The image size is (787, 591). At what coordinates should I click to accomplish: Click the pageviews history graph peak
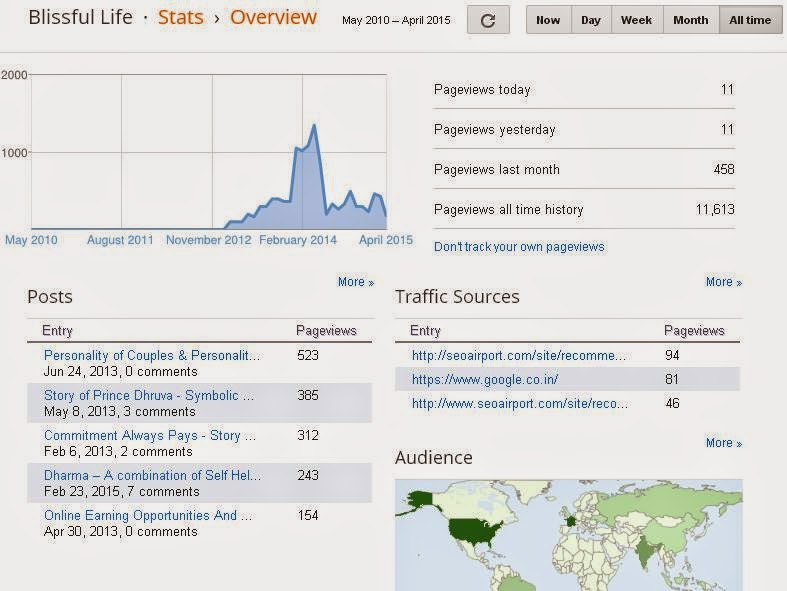click(314, 126)
